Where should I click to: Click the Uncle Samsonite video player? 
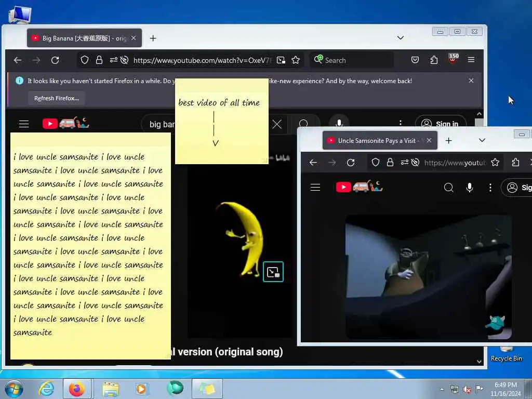tap(429, 276)
